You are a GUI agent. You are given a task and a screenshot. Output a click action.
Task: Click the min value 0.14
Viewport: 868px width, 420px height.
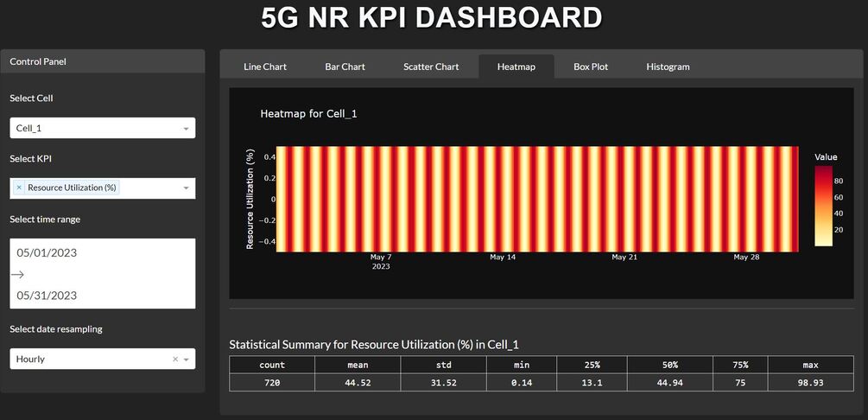coord(522,382)
